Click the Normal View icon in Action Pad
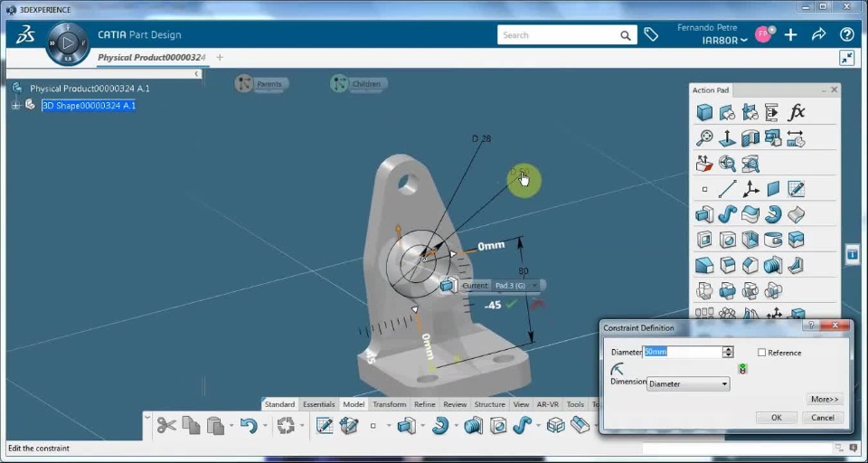Viewport: 868px width, 463px height. click(727, 137)
